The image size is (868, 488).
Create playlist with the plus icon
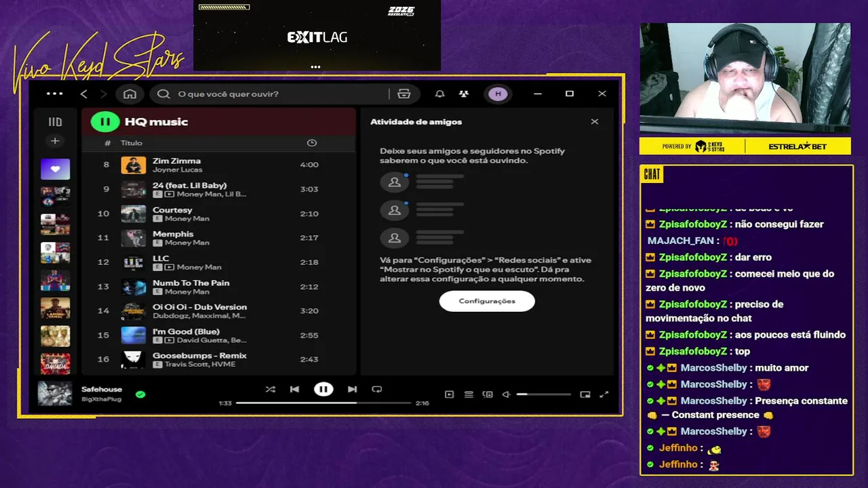click(55, 141)
